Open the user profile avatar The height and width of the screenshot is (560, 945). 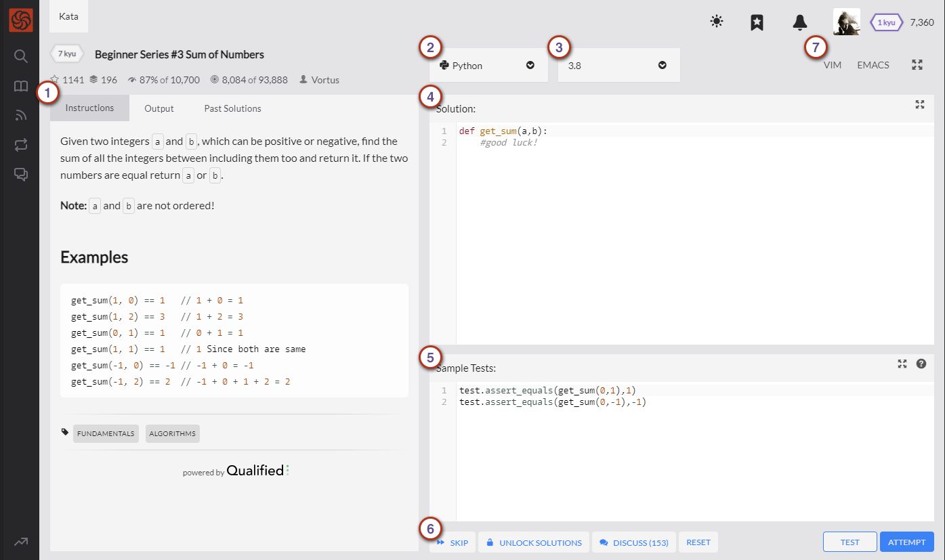point(846,22)
